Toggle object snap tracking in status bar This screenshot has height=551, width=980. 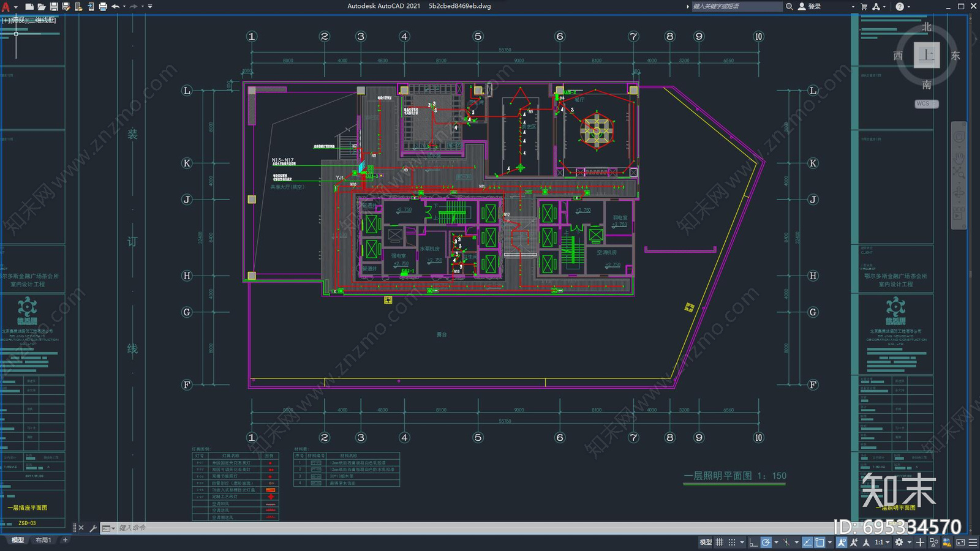[807, 542]
